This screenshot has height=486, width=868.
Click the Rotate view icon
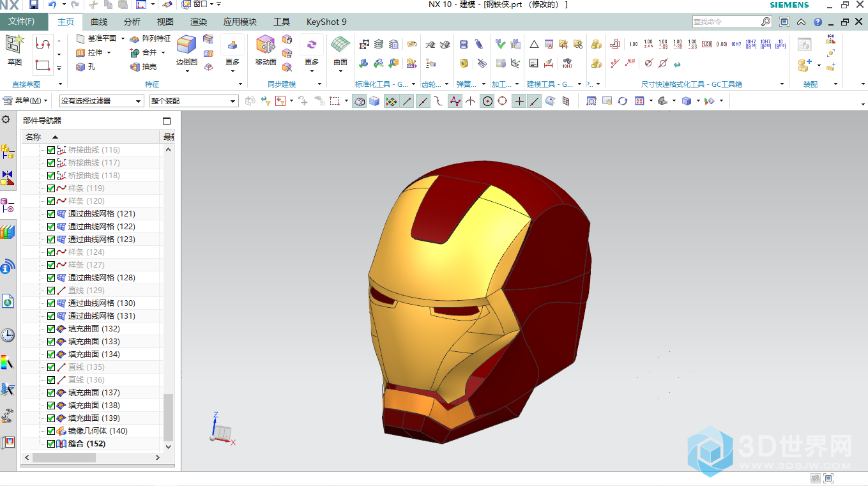(x=622, y=101)
